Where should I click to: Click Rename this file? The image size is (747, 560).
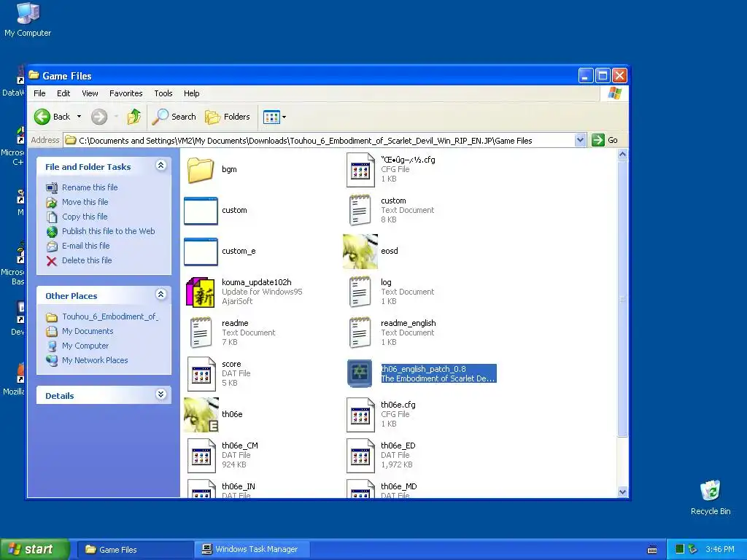[90, 187]
